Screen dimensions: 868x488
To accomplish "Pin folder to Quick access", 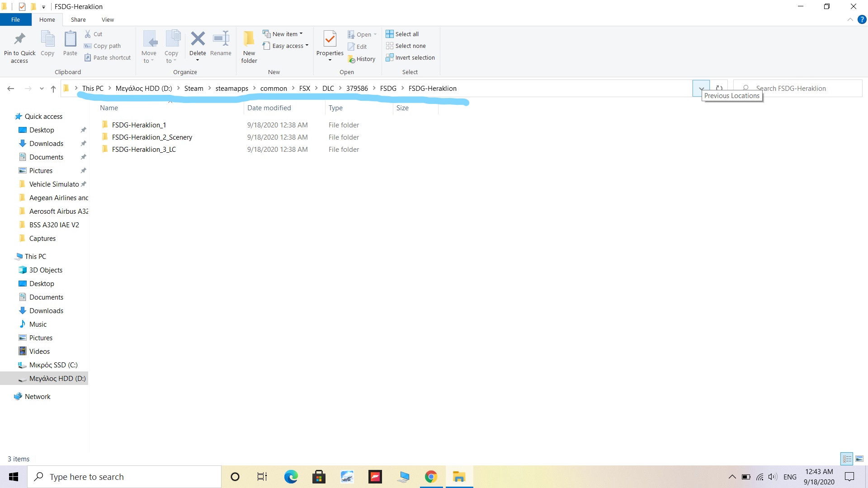I will 19,47.
